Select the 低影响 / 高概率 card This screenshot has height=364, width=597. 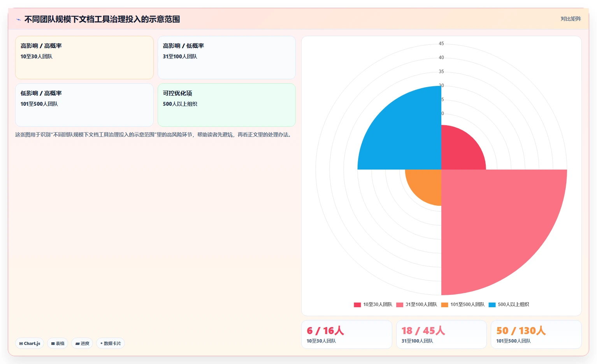84,105
